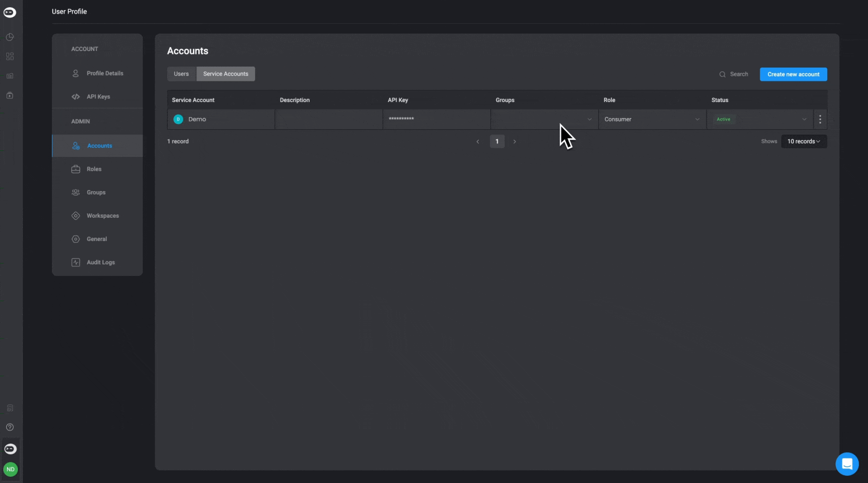Click the search magnifier icon
This screenshot has height=483, width=868.
point(722,74)
